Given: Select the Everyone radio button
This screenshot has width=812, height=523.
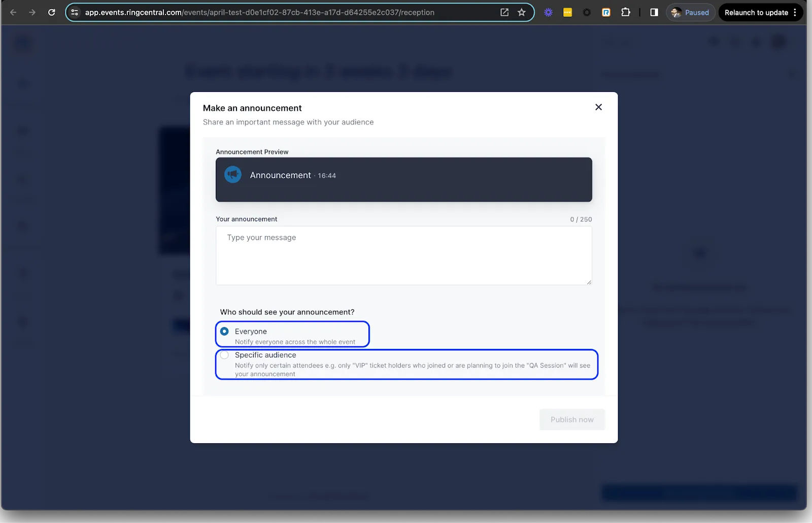Looking at the screenshot, I should tap(224, 332).
